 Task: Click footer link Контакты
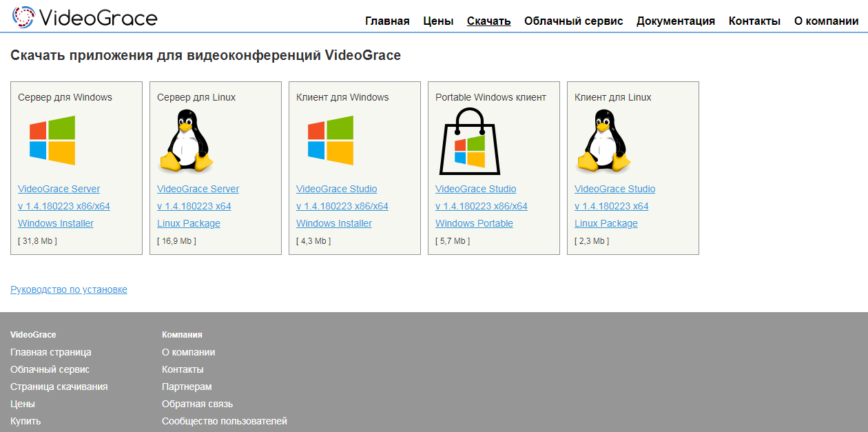pos(183,369)
